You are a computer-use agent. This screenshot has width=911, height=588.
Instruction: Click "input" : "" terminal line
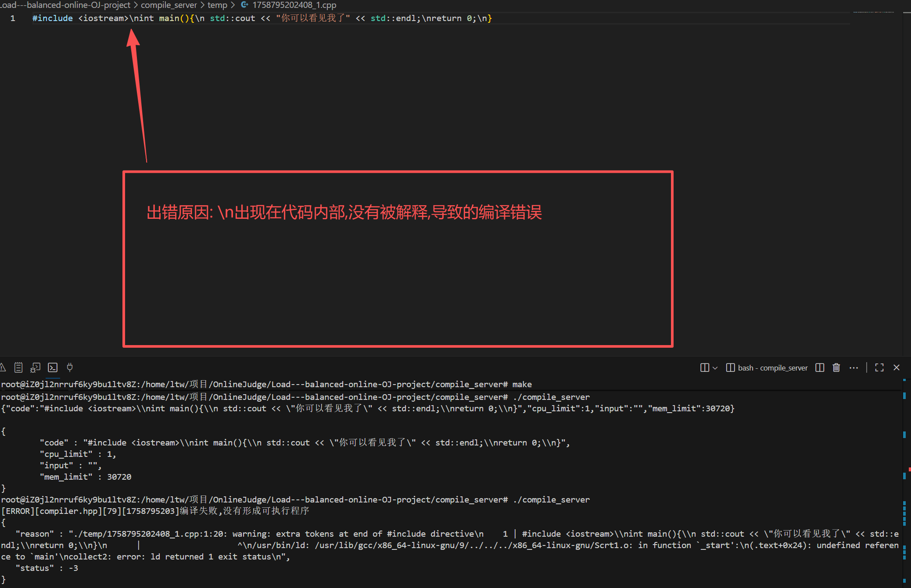(70, 466)
